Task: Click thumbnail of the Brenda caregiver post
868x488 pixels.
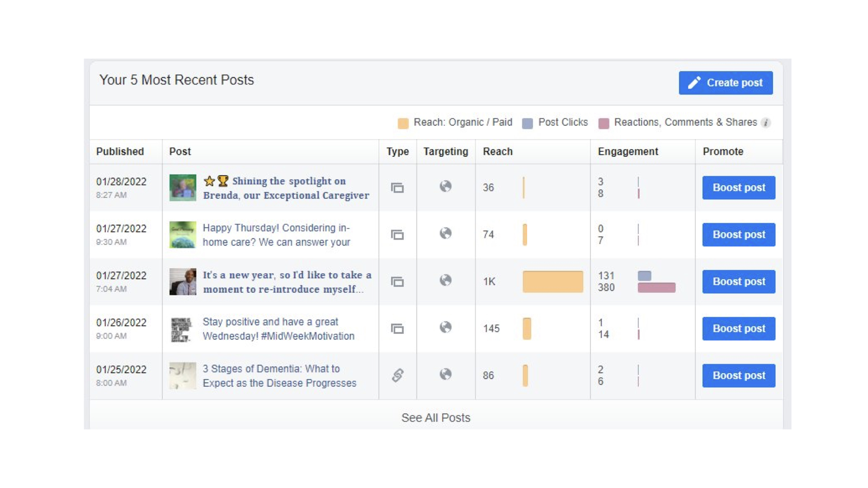Action: tap(183, 188)
